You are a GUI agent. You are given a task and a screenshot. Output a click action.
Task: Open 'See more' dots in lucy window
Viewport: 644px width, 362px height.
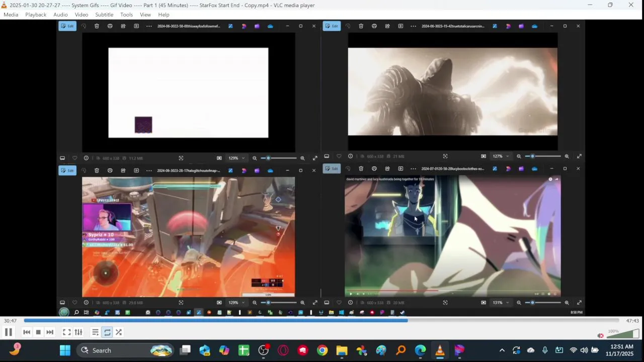(413, 168)
